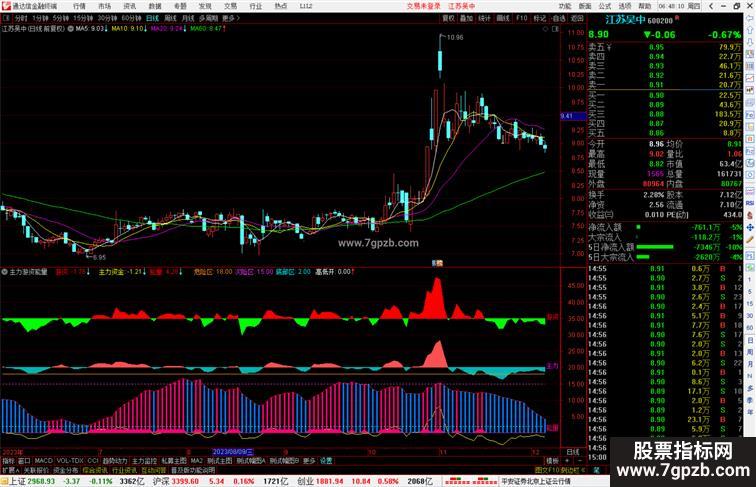Switch chart to 15分钟 period
The width and height of the screenshot is (756, 487).
[x=83, y=18]
